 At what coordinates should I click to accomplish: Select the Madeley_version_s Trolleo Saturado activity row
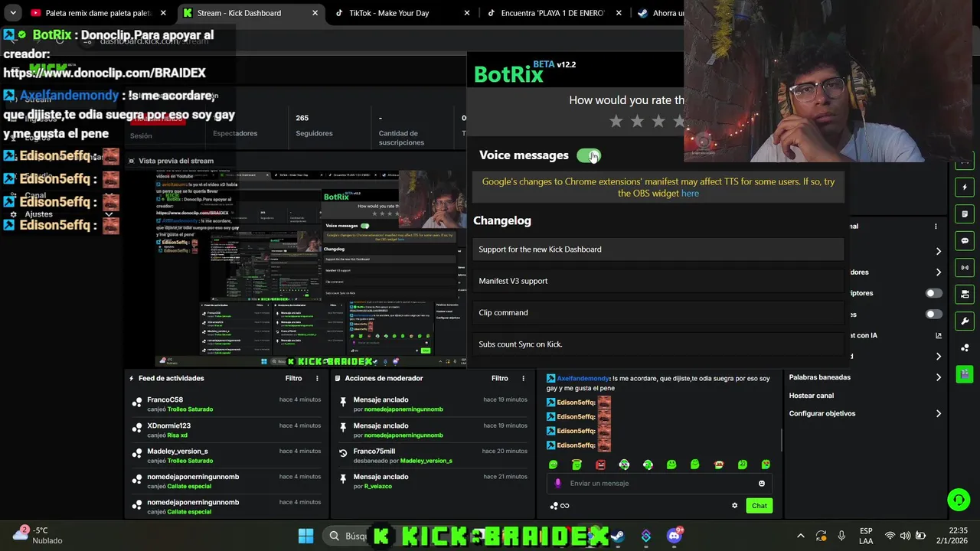click(x=227, y=455)
